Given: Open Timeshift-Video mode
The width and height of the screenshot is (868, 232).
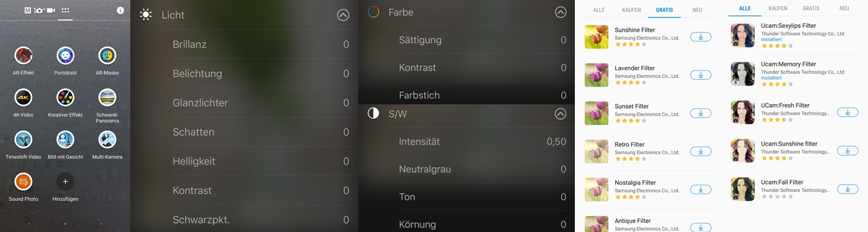Looking at the screenshot, I should (23, 139).
